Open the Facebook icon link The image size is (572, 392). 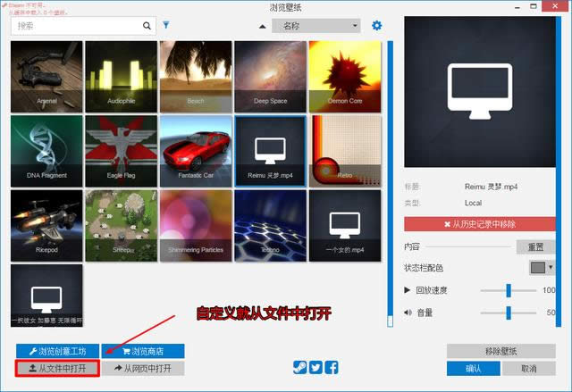(x=332, y=368)
